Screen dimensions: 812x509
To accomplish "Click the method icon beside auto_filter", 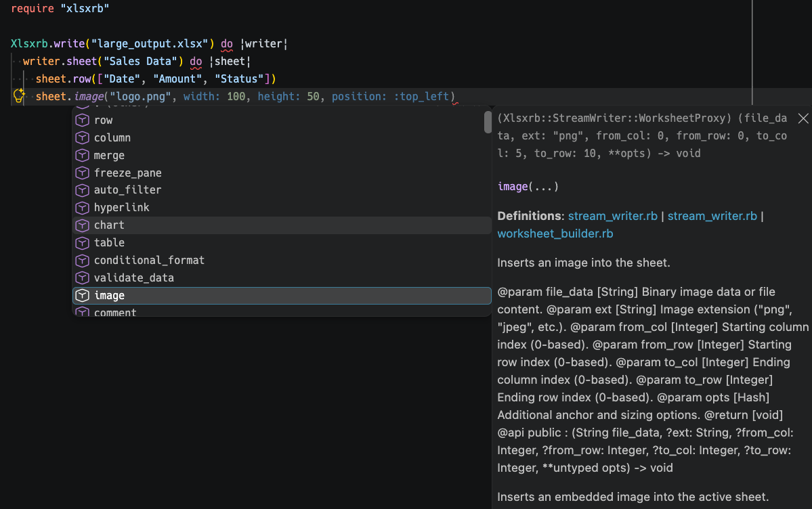I will (83, 190).
